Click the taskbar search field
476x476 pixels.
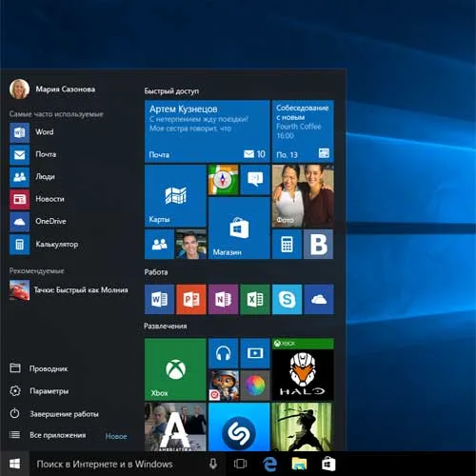pyautogui.click(x=127, y=464)
